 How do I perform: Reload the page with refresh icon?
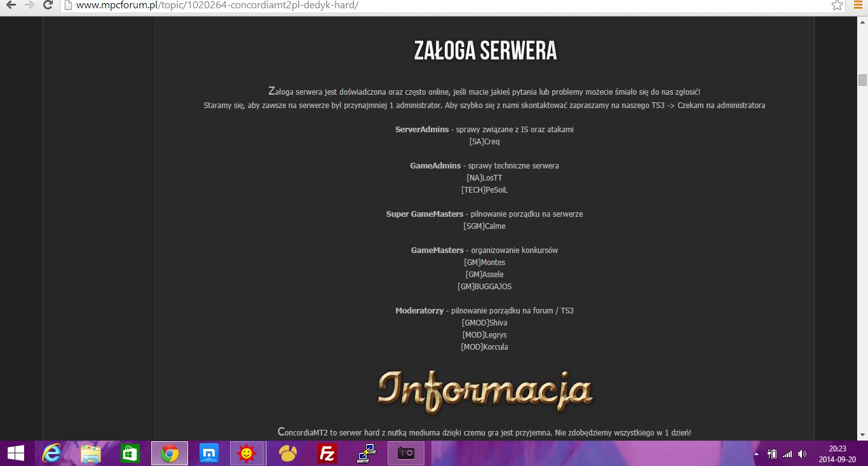coord(48,5)
